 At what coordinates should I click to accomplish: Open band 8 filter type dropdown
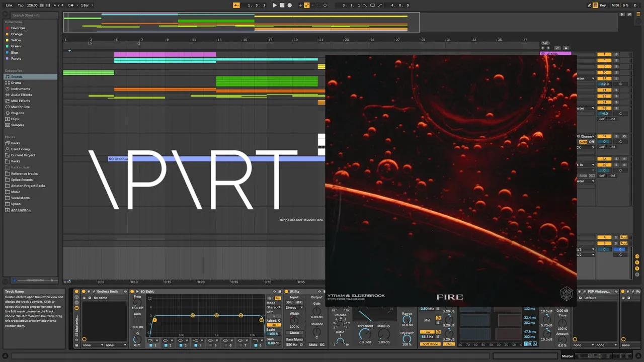[258, 340]
